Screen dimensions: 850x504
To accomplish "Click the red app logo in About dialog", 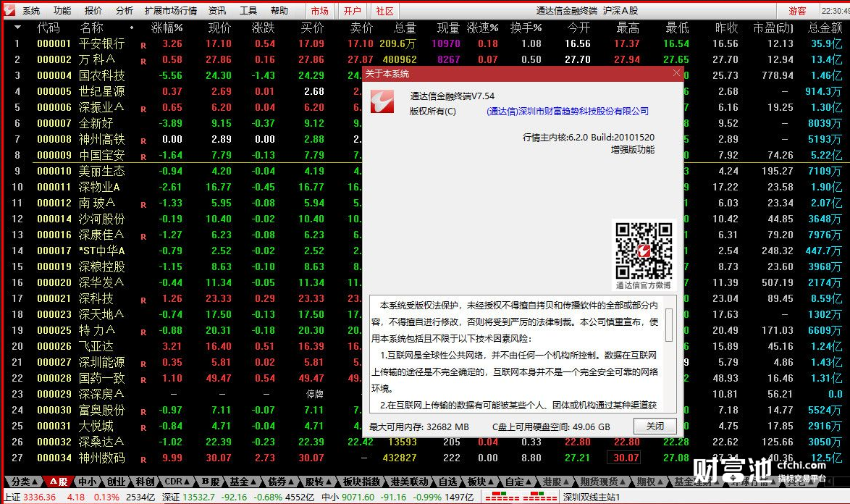I will point(382,101).
